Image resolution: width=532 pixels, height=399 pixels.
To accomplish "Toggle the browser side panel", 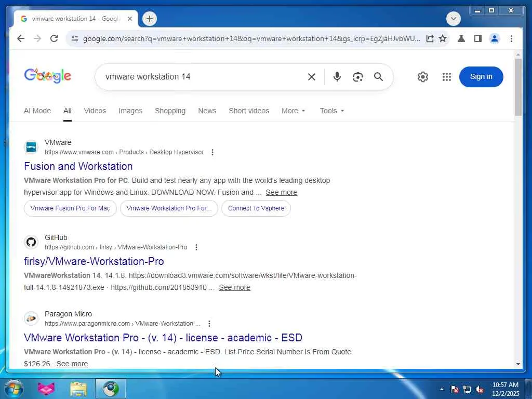I will point(478,38).
